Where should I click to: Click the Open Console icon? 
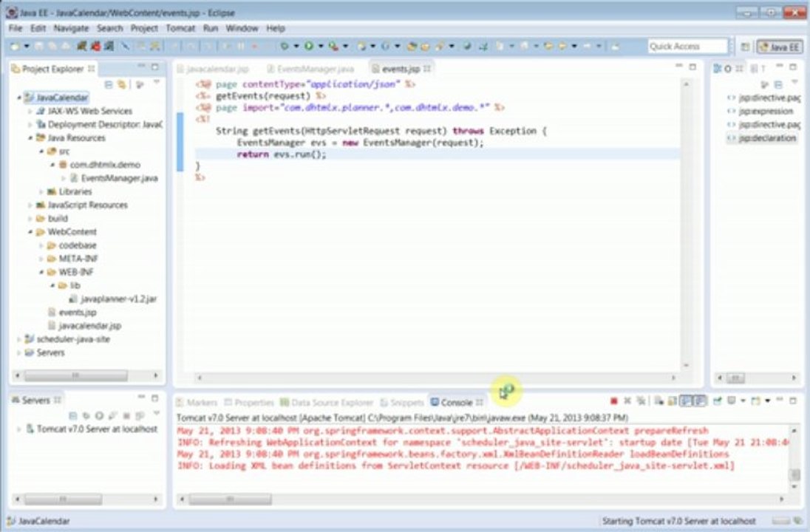click(755, 400)
